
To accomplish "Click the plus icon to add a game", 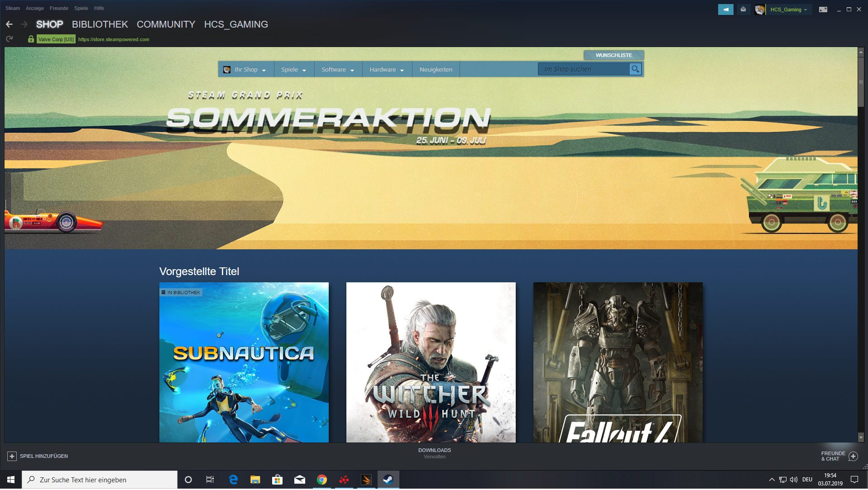I will [12, 457].
